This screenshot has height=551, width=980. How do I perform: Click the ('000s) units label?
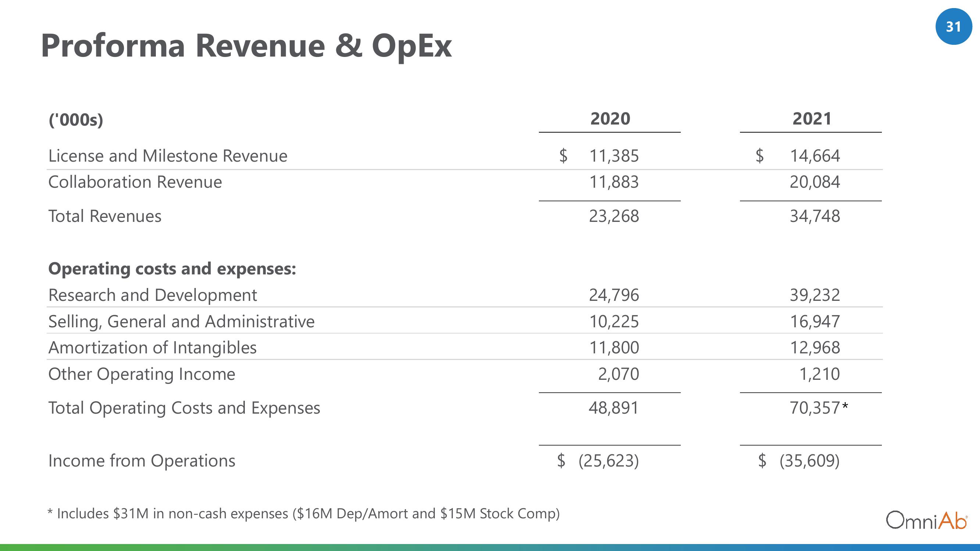[x=76, y=119]
